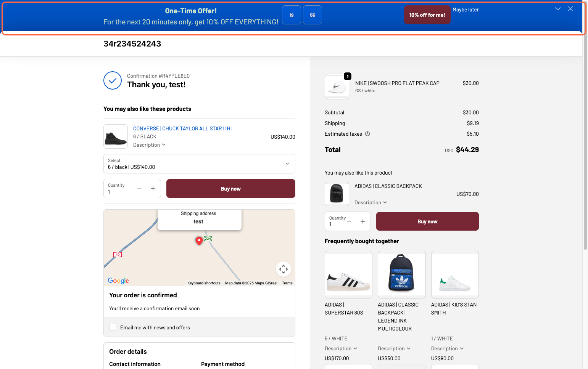Click the red map location pin
The width and height of the screenshot is (588, 369).
tap(199, 241)
